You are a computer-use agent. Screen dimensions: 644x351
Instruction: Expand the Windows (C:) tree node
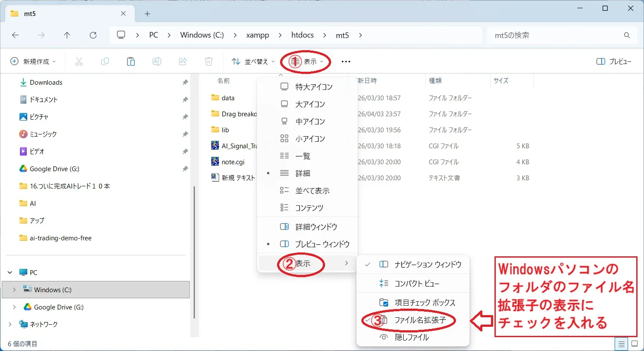click(x=15, y=290)
